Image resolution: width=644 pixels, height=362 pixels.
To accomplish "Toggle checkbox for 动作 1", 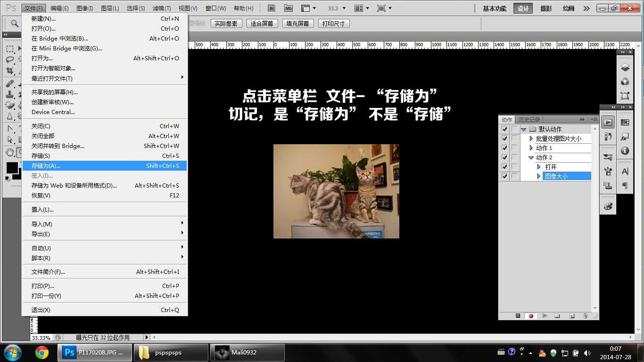I will click(504, 148).
